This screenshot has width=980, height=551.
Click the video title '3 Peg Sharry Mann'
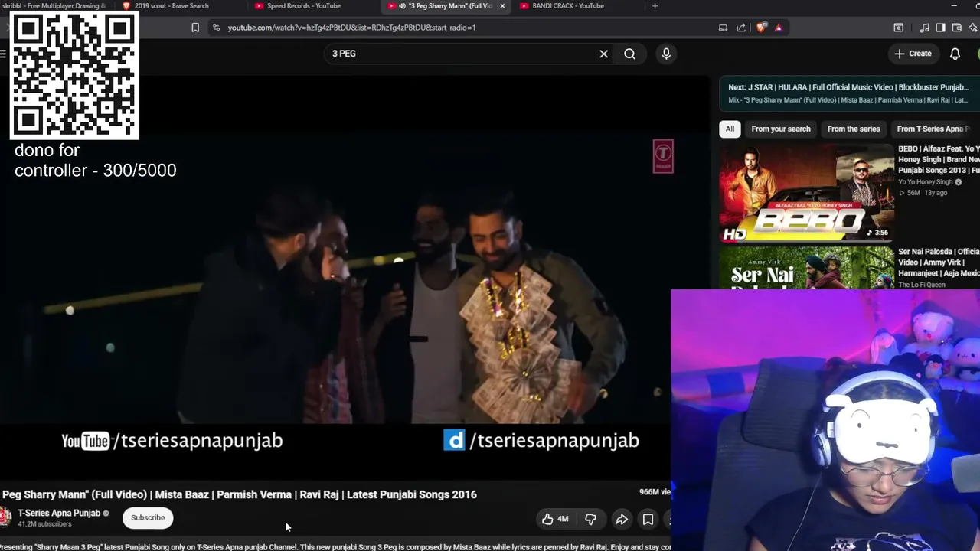tap(239, 494)
